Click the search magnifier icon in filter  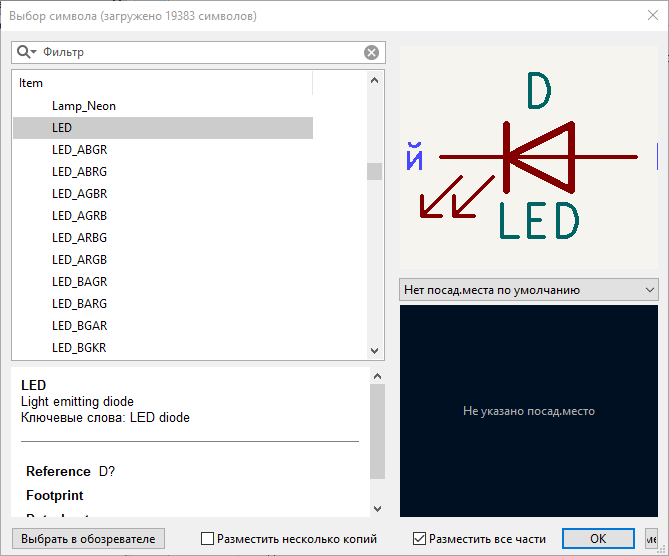pos(24,52)
